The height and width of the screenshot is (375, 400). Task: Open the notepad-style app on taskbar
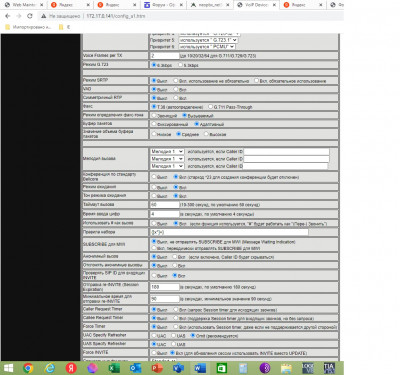[243, 368]
